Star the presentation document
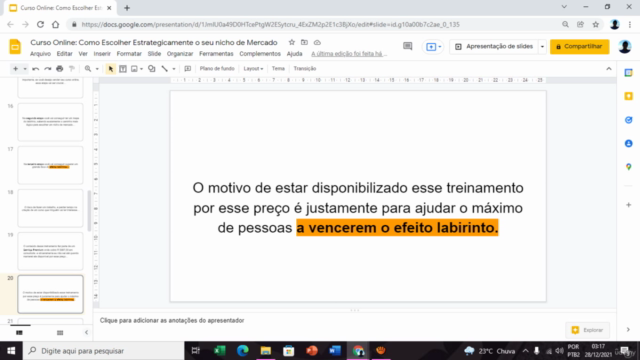Image resolution: width=640 pixels, height=360 pixels. click(x=291, y=42)
